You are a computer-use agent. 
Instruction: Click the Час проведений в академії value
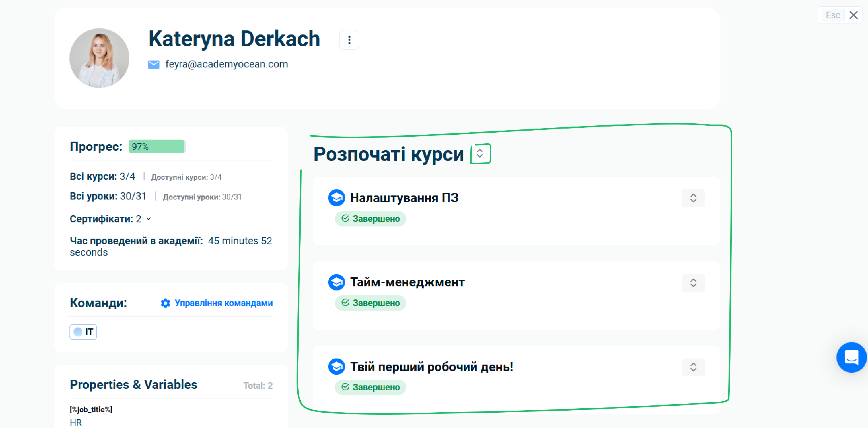tap(171, 246)
